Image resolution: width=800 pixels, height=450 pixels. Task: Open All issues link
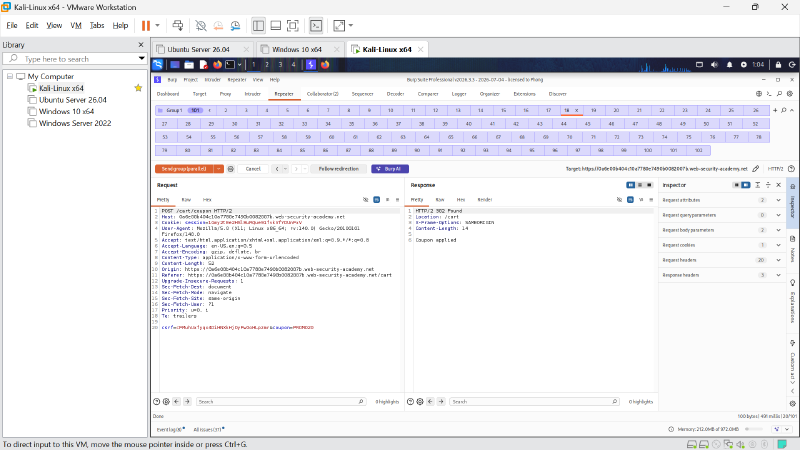pyautogui.click(x=207, y=430)
